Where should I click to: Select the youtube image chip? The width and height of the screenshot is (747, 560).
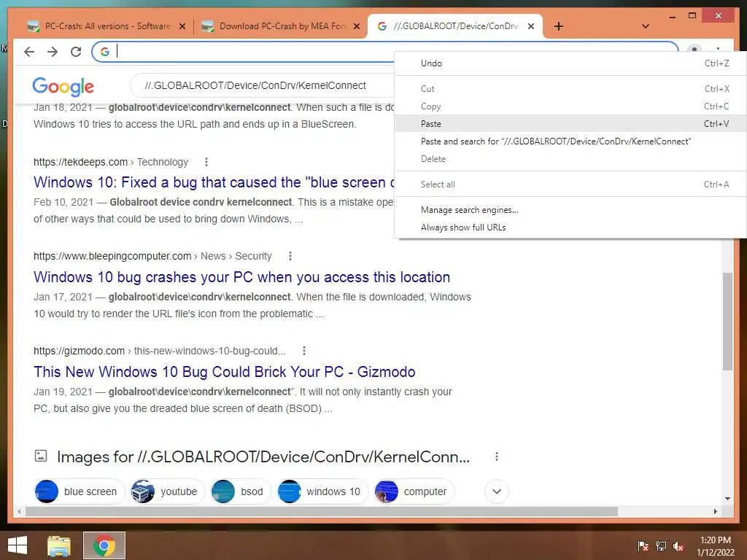point(168,491)
